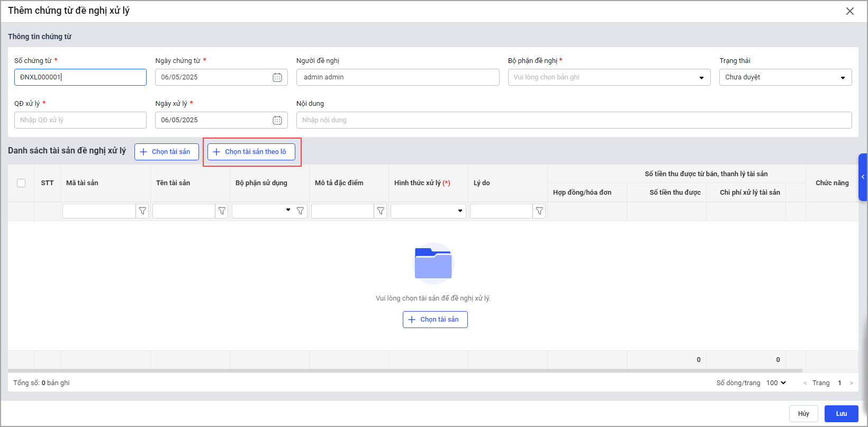This screenshot has width=868, height=427.
Task: Open the Ngày chứng từ calendar picker
Action: (277, 77)
